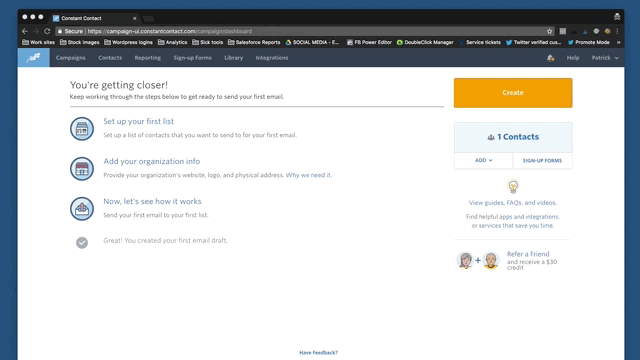Click the lightbulb tips icon
This screenshot has width=640, height=360.
513,187
